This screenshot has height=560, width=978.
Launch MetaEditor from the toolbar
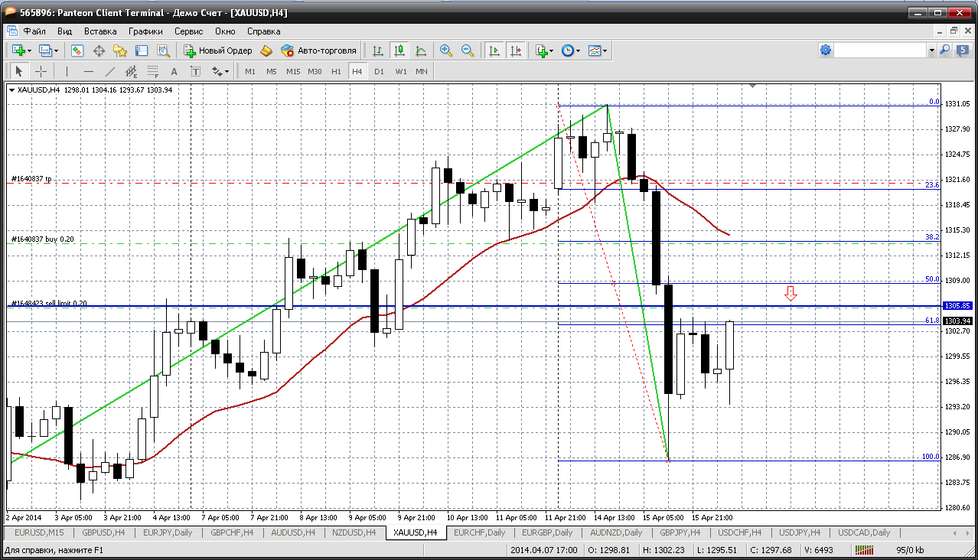(266, 50)
